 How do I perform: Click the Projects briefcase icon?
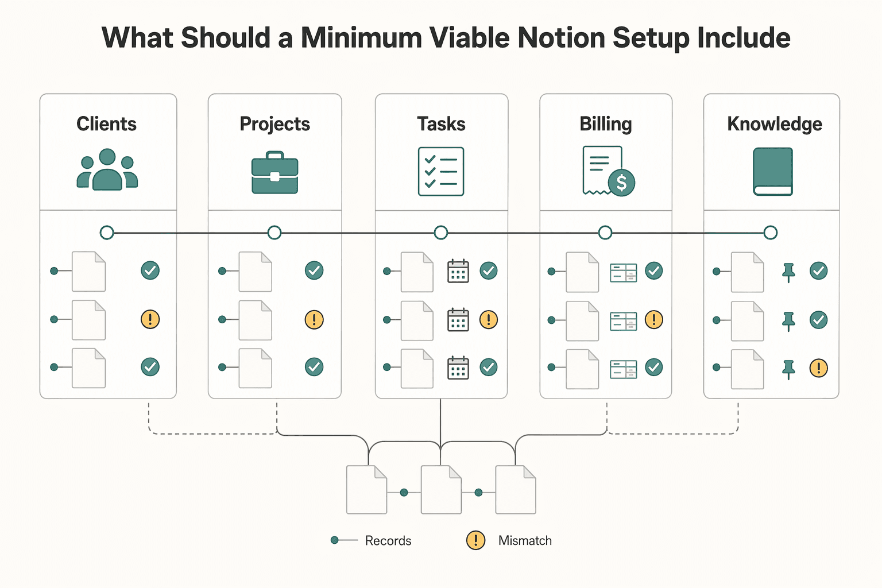click(x=275, y=172)
